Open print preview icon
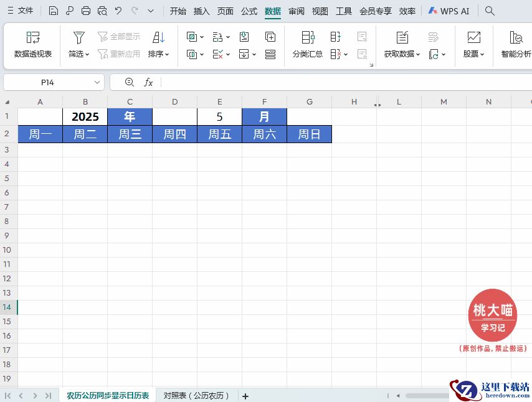The width and height of the screenshot is (532, 402). click(x=102, y=11)
